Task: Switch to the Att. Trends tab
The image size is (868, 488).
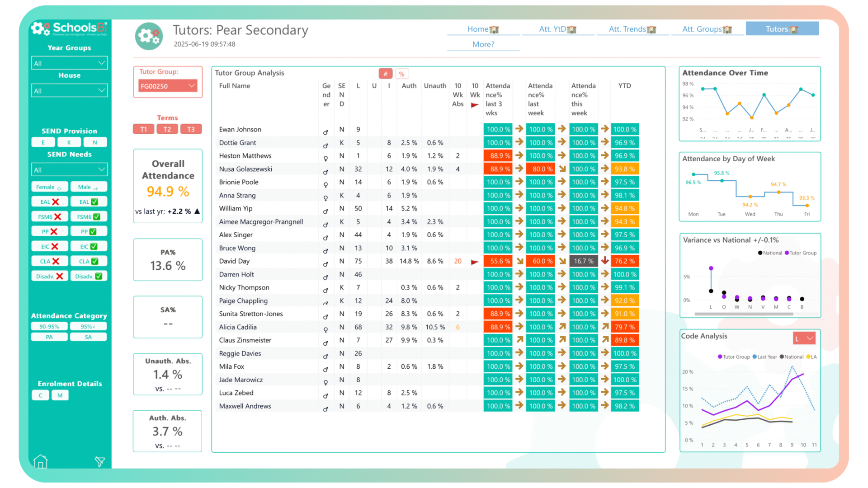Action: click(x=632, y=29)
